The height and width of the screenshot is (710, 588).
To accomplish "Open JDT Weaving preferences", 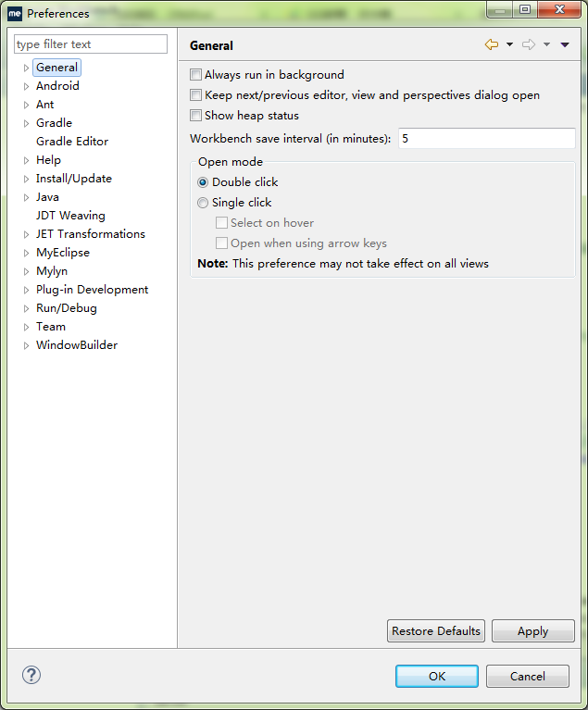I will [x=70, y=216].
